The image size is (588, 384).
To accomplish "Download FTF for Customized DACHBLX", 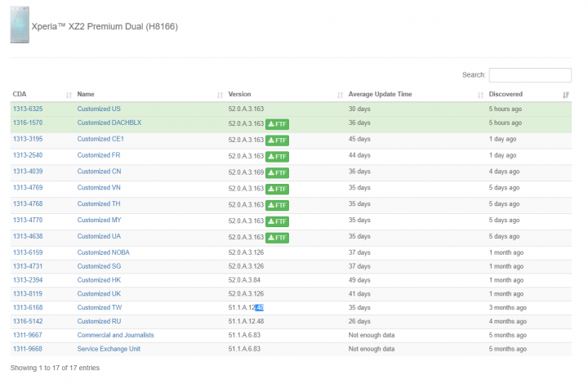I will [x=277, y=124].
